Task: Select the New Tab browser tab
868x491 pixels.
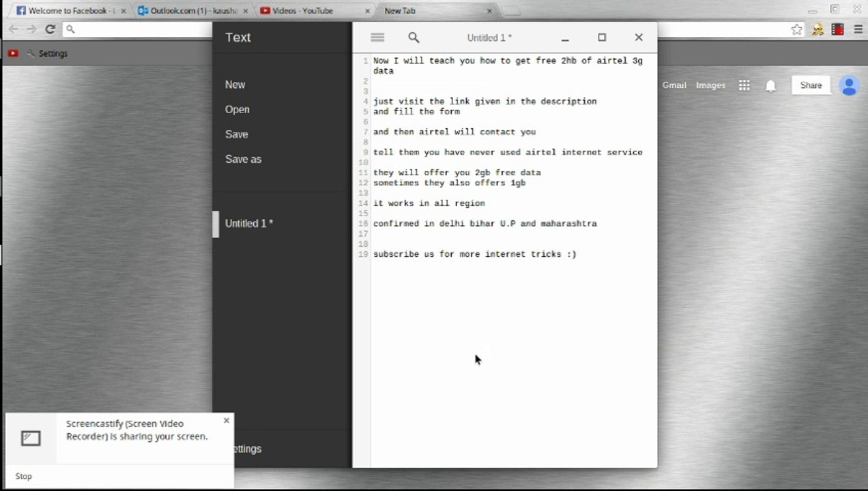Action: (437, 11)
